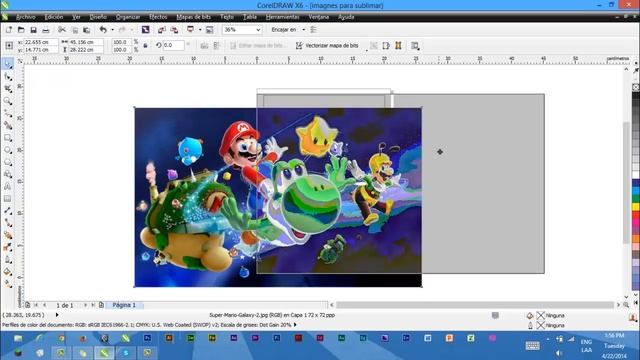Viewport: 640px width, 360px height.
Task: Click the rotation angle field
Action: 173,46
